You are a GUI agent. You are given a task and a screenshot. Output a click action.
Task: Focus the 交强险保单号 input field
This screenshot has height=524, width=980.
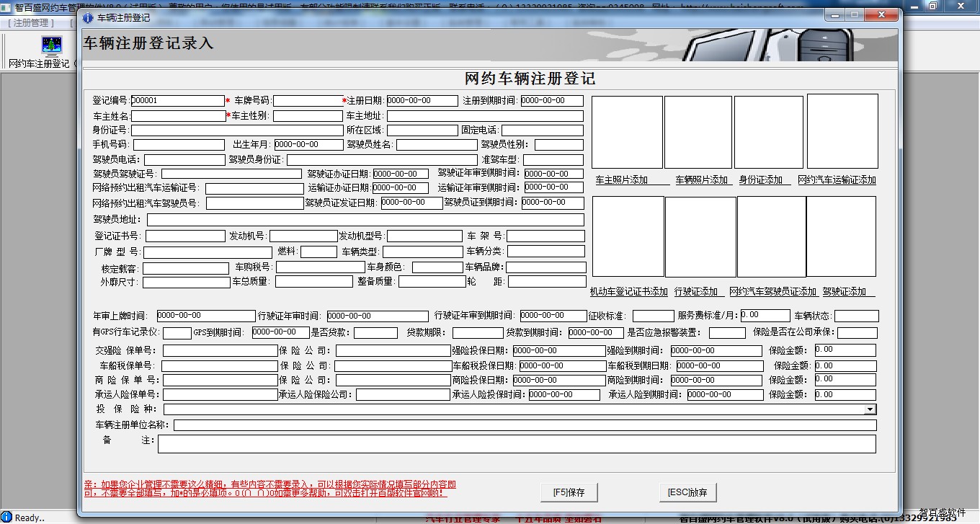[220, 351]
